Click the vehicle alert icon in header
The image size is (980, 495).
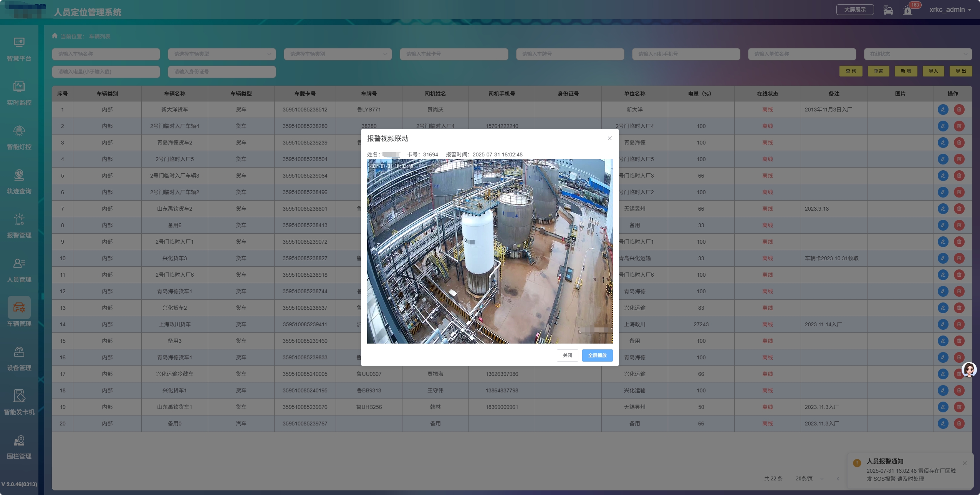pyautogui.click(x=888, y=10)
